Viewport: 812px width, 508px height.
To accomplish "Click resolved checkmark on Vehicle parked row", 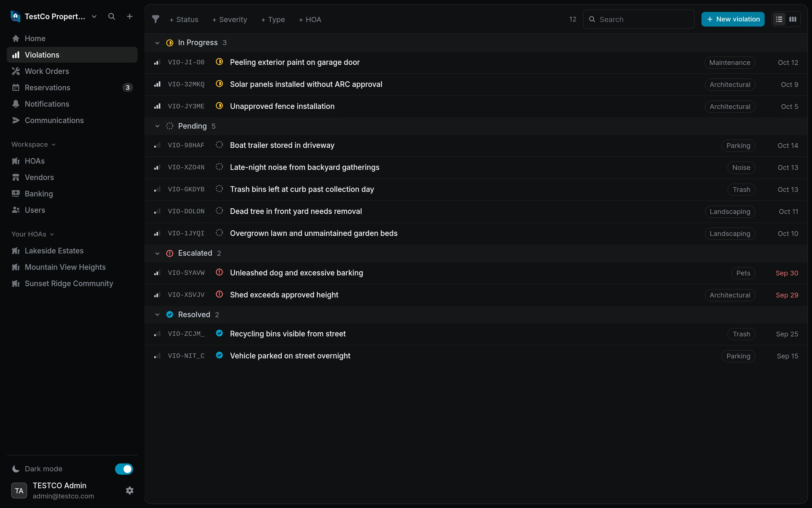I will (219, 356).
